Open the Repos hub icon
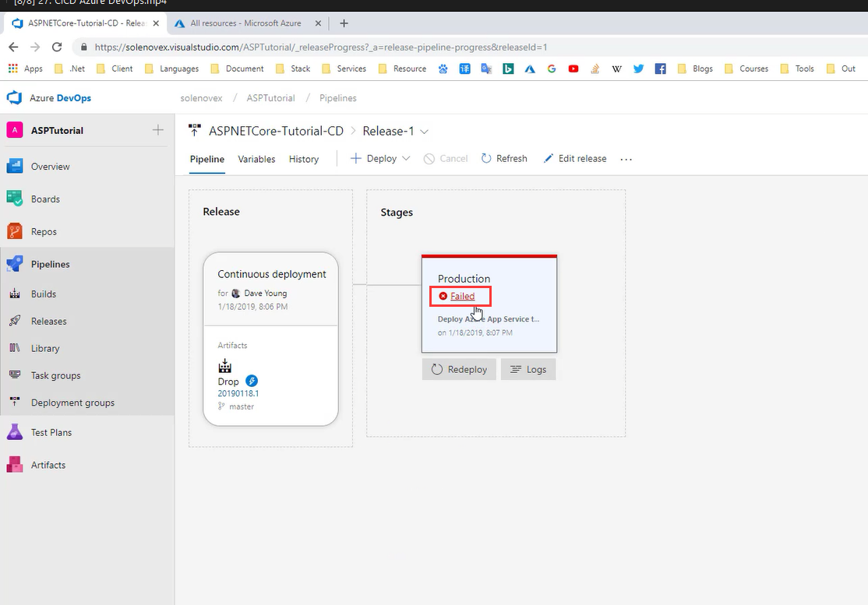868x605 pixels. pos(14,231)
